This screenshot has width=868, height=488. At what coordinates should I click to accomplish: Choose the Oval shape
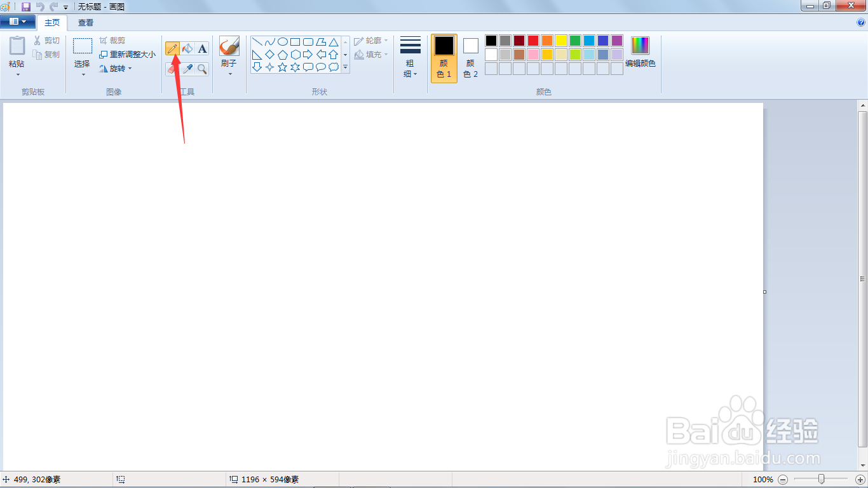tap(283, 42)
